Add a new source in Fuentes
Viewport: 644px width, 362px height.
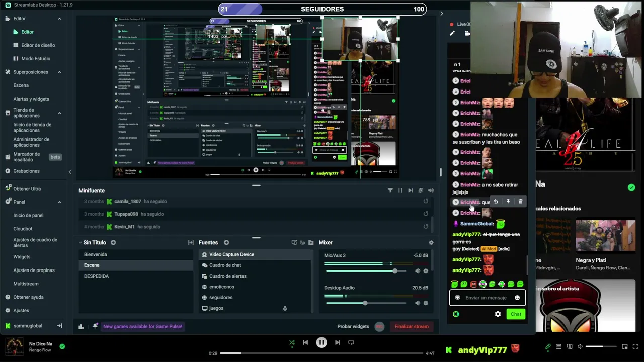click(x=226, y=243)
